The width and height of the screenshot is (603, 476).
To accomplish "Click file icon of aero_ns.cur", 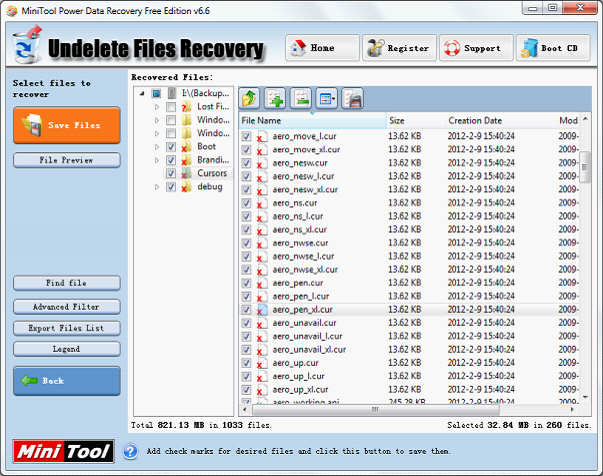I will pos(262,203).
